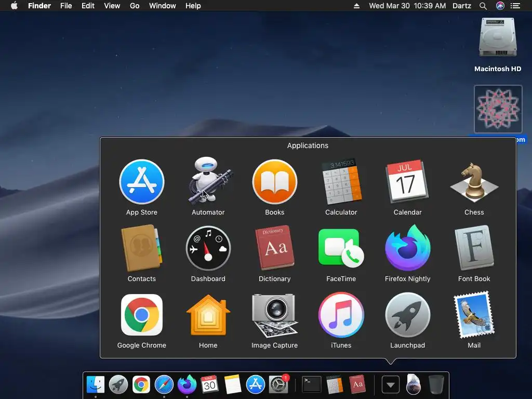Launch Google Chrome from the Applications stack
This screenshot has width=532, height=399.
[x=141, y=315]
